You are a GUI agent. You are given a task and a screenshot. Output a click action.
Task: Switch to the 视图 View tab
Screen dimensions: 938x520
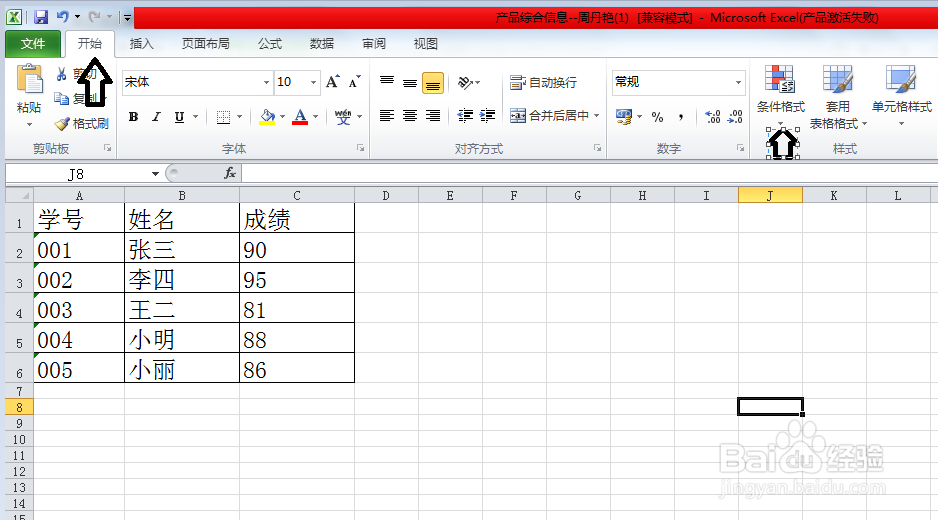pyautogui.click(x=426, y=44)
